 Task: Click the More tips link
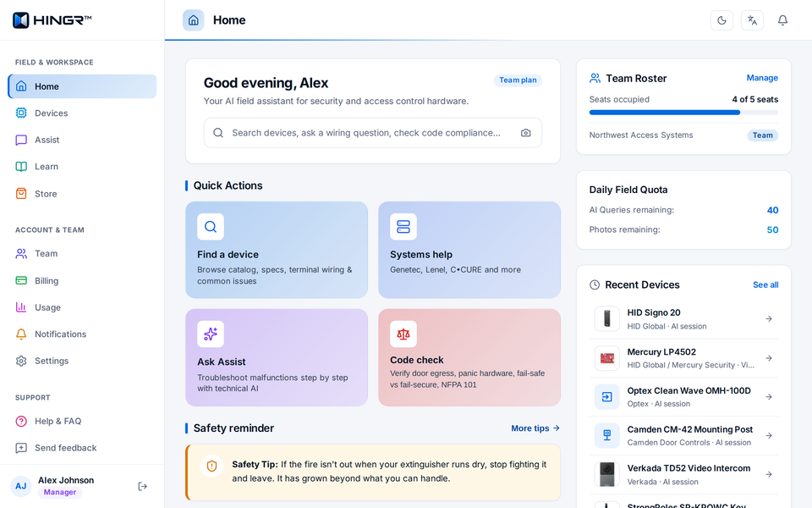click(x=535, y=428)
